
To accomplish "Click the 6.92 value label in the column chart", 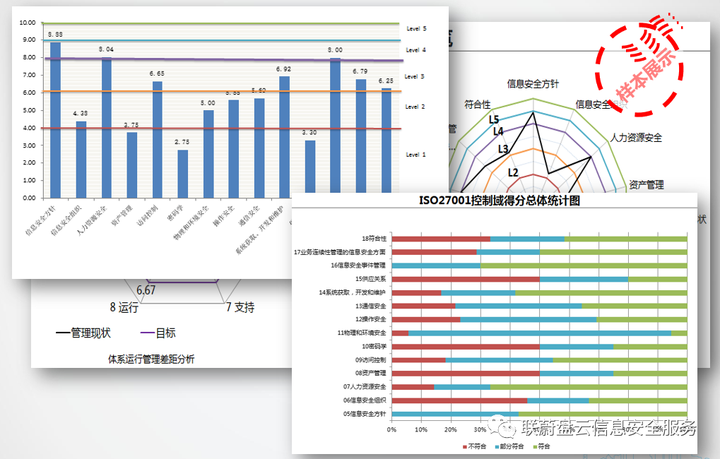I will (284, 69).
